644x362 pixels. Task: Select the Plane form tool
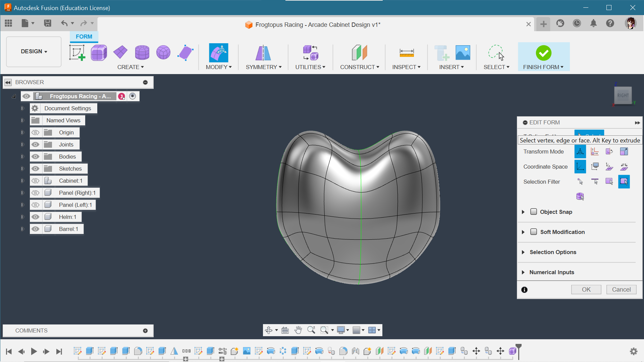tap(120, 53)
